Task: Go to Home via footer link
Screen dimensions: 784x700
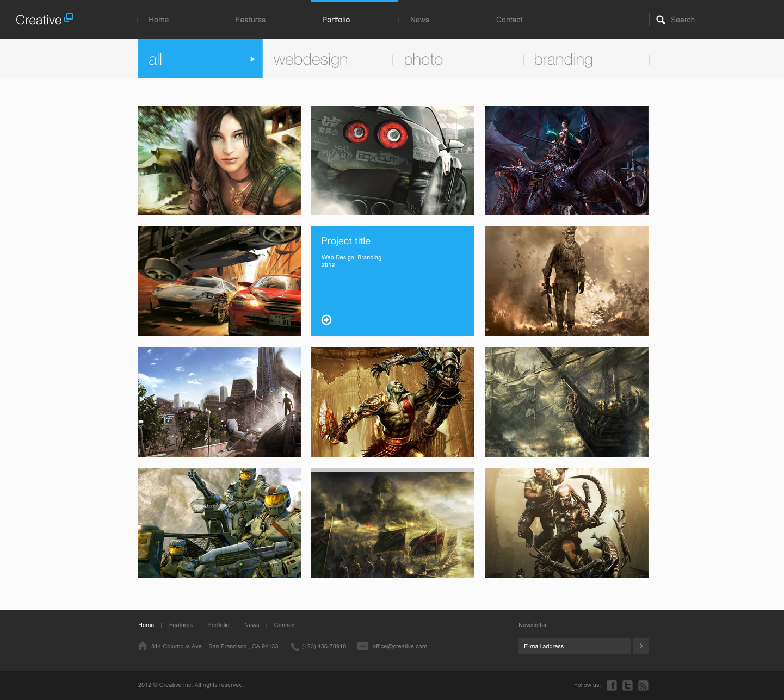Action: 146,625
